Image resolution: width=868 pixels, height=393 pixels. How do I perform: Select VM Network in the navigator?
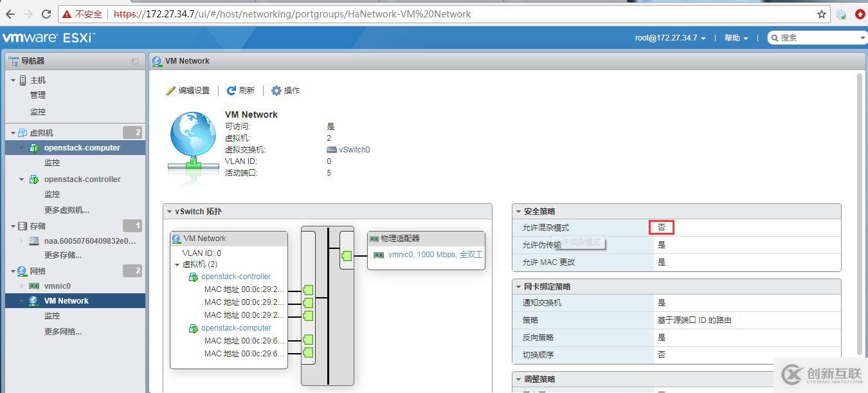[66, 301]
